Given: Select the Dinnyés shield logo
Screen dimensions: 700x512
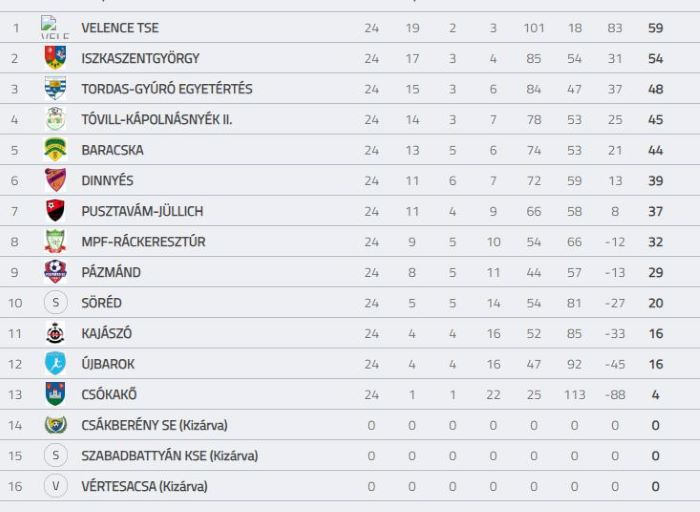Looking at the screenshot, I should 55,180.
